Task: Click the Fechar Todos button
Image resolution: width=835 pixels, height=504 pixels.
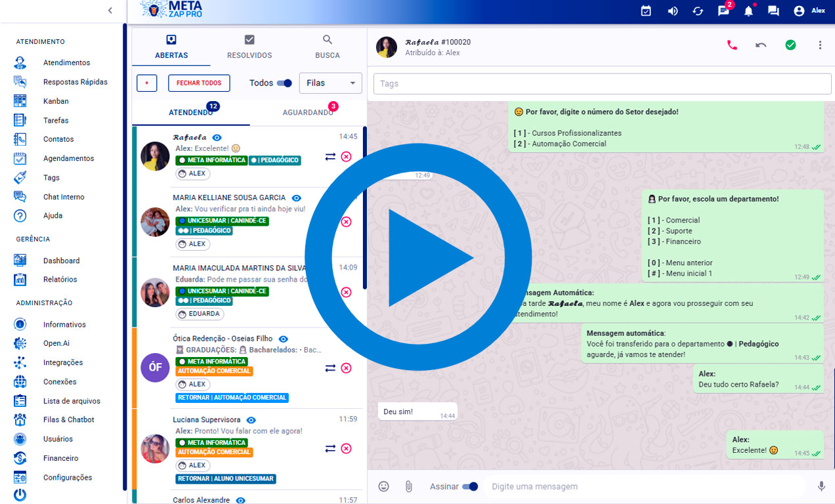Action: click(199, 83)
